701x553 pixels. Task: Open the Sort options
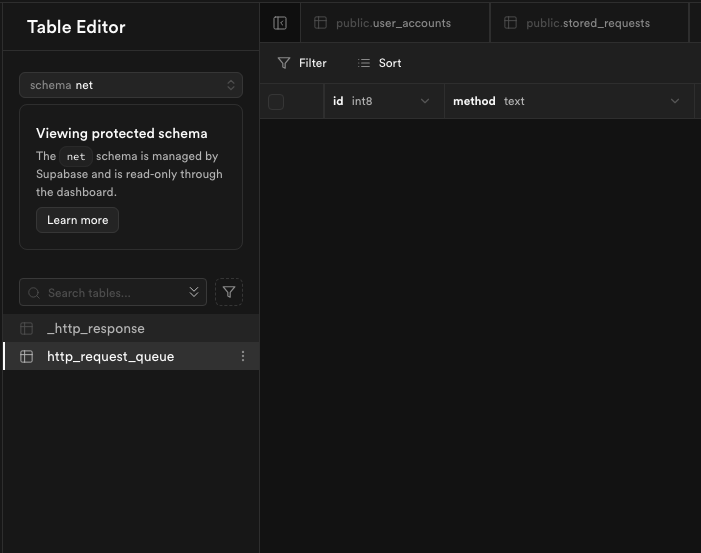379,63
